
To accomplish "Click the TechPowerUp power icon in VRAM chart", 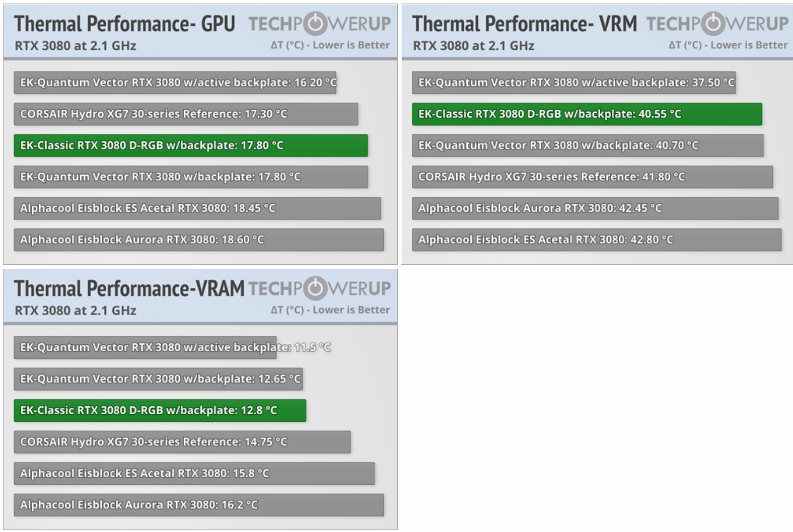I will [315, 288].
